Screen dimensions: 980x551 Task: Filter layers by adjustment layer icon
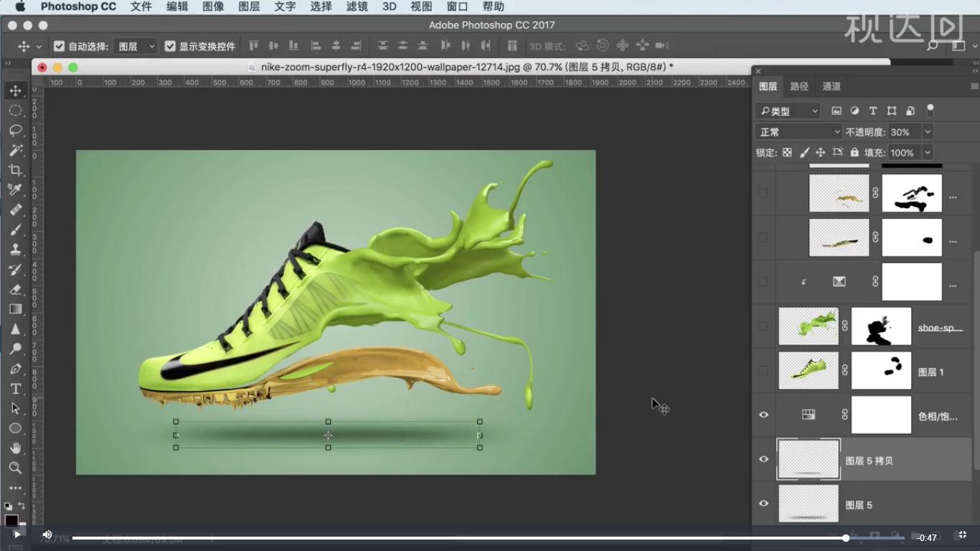pos(854,110)
